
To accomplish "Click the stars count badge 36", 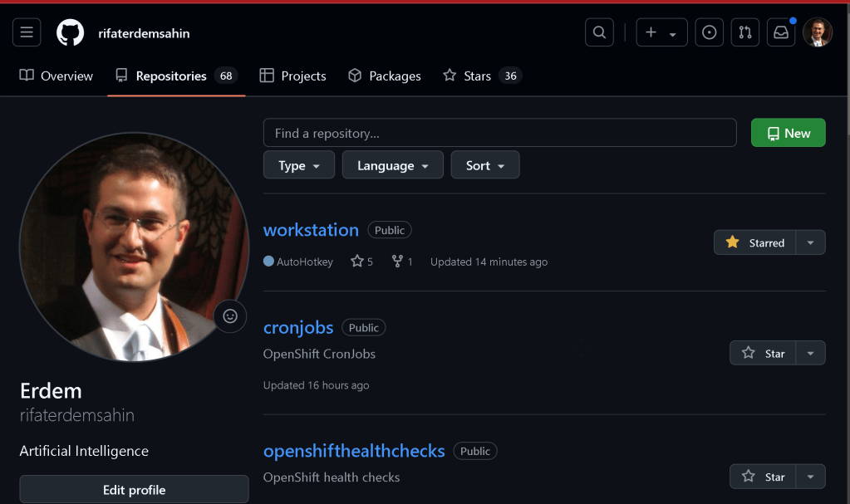I will click(511, 76).
